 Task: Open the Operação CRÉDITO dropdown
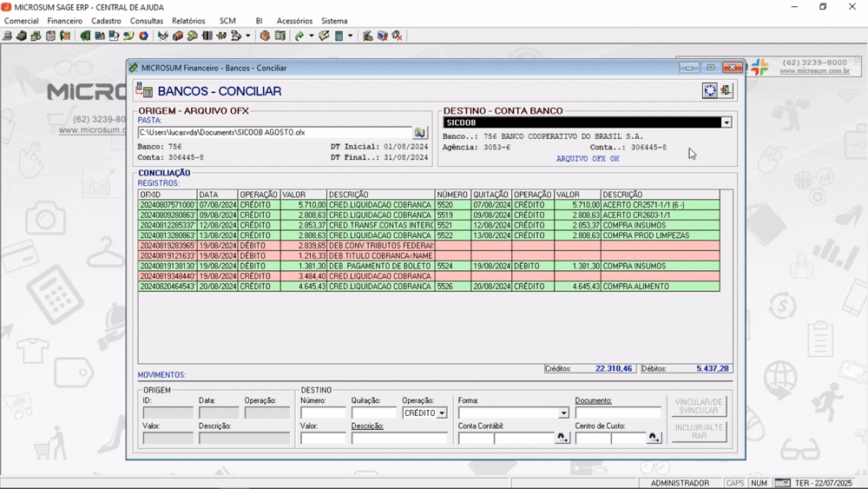(x=442, y=413)
